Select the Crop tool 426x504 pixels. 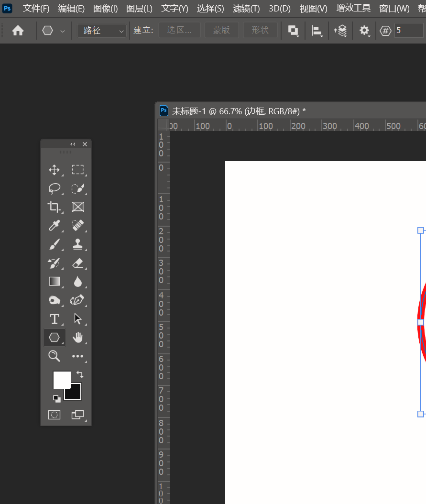click(x=55, y=207)
